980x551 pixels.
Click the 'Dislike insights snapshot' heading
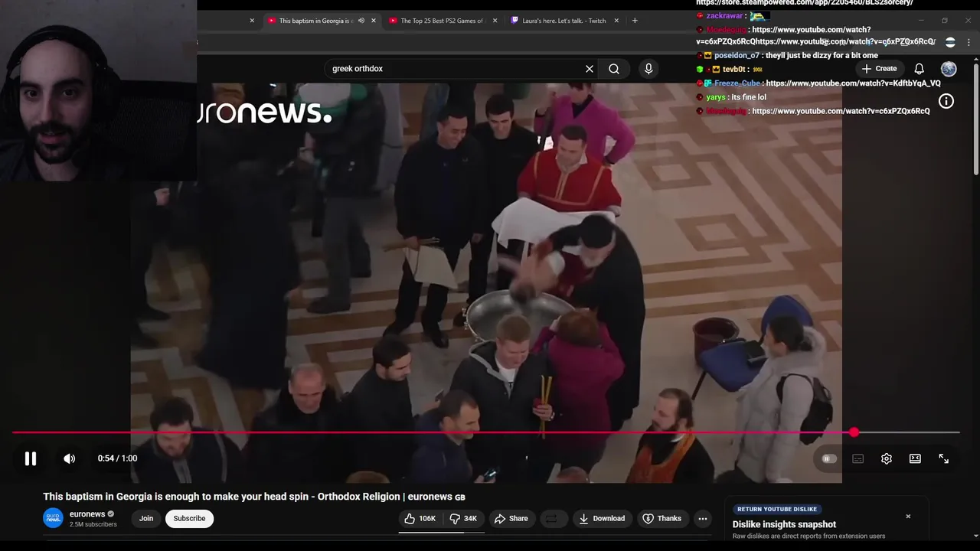coord(784,524)
